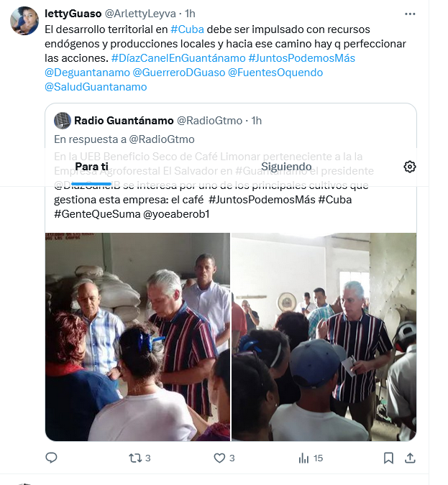The image size is (448, 485).
Task: Open the #JuntosPodemosMás hashtag link
Action: pyautogui.click(x=302, y=58)
